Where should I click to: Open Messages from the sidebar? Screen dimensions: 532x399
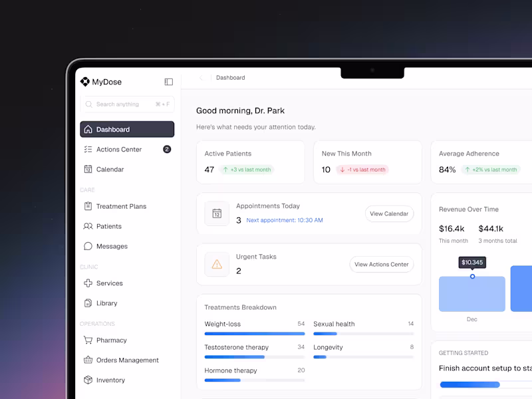pos(127,246)
